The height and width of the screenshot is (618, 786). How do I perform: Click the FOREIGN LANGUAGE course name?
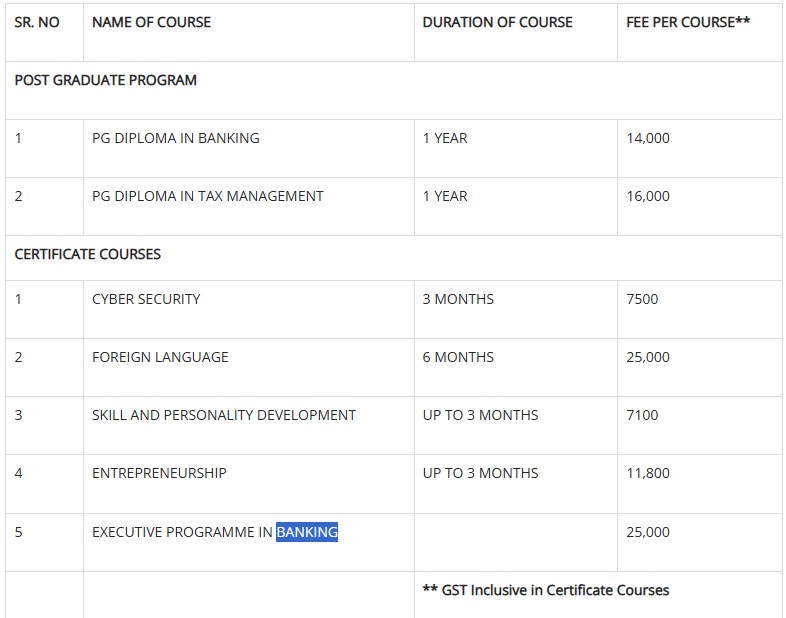[160, 357]
